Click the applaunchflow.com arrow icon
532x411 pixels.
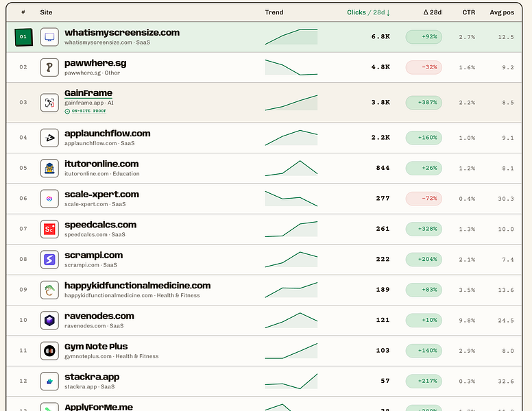point(49,138)
